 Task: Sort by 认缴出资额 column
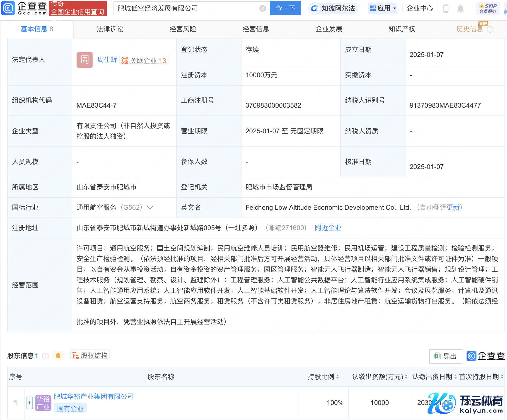[406, 377]
